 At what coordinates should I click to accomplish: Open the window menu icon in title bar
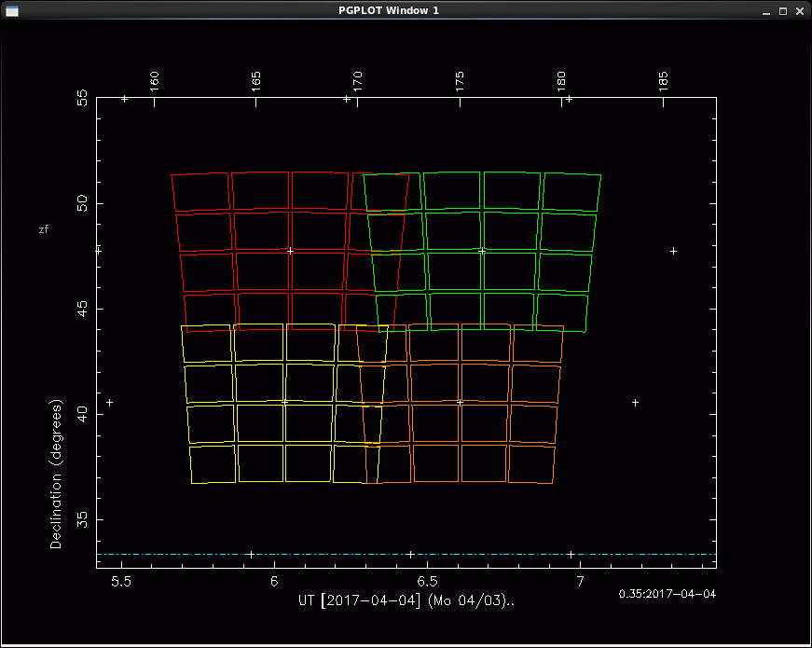tap(12, 11)
